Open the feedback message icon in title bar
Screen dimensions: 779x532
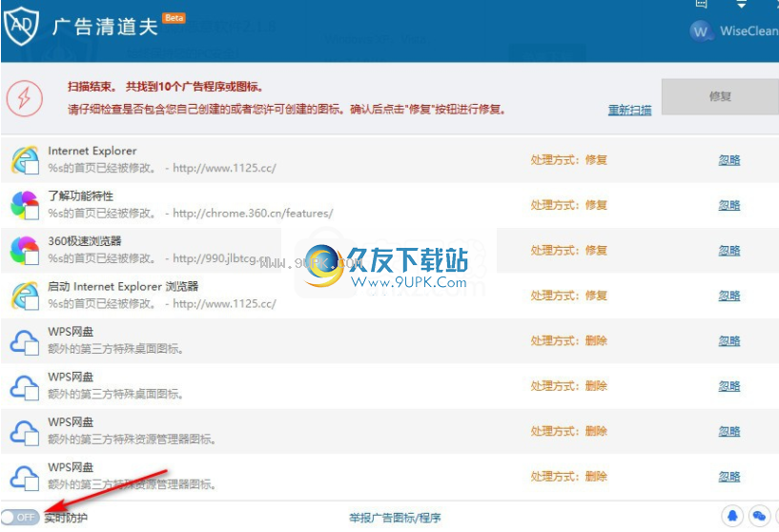tap(701, 4)
